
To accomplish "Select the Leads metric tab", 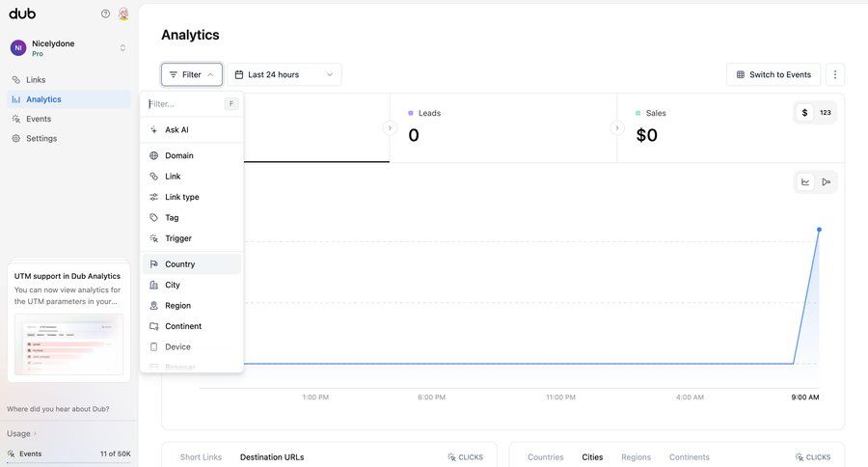I will click(x=503, y=128).
